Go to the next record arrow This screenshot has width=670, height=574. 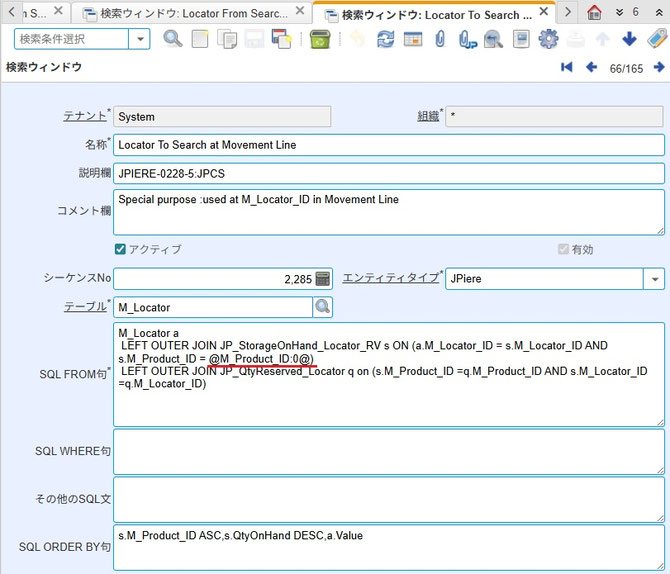(x=659, y=67)
